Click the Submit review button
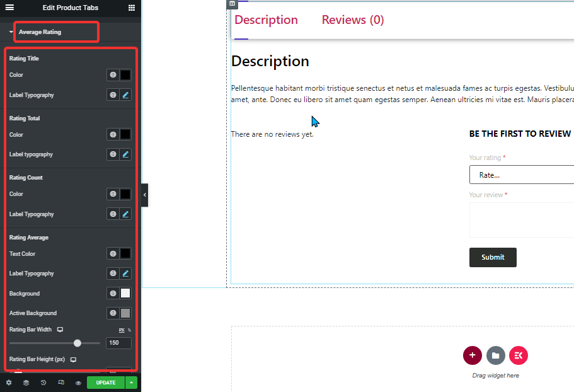This screenshot has width=574, height=392. pos(493,257)
